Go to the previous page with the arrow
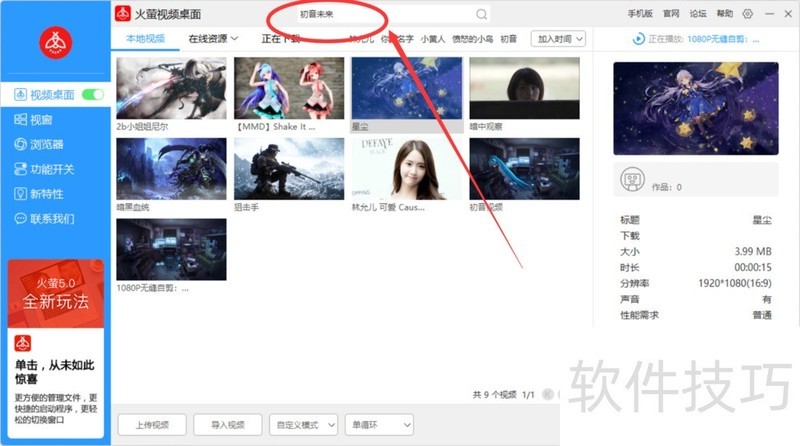800x446 pixels. point(548,394)
